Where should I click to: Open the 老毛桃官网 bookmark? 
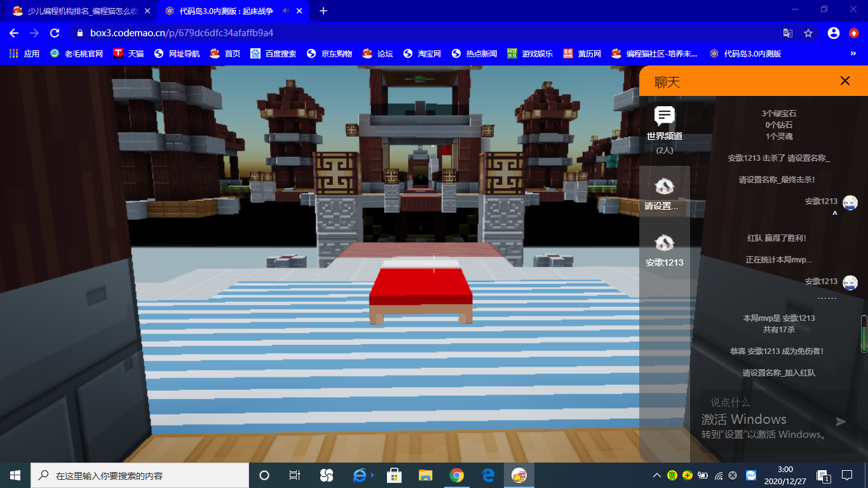click(77, 54)
